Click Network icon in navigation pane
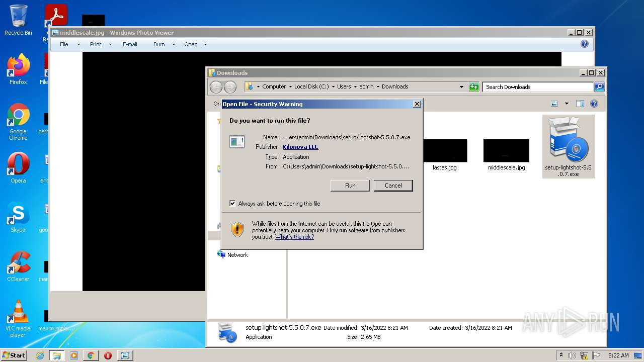Viewport: 644px width, 362px height. click(x=221, y=254)
